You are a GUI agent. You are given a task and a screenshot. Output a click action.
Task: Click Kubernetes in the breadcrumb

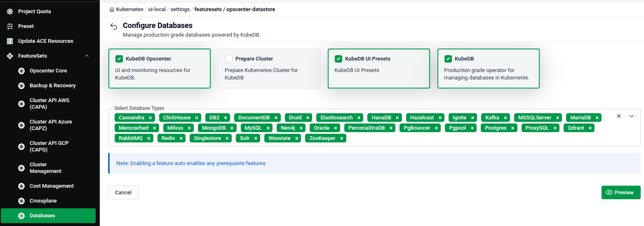(130, 9)
